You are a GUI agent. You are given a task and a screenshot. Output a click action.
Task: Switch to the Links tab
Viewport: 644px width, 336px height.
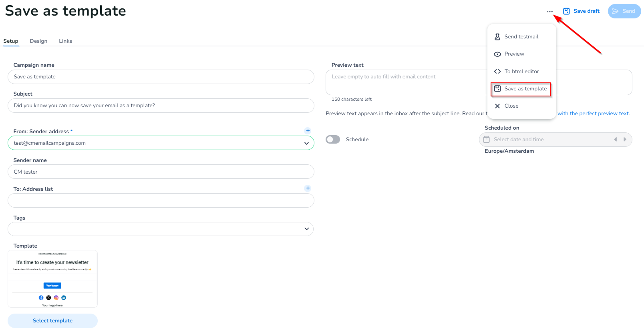(66, 41)
